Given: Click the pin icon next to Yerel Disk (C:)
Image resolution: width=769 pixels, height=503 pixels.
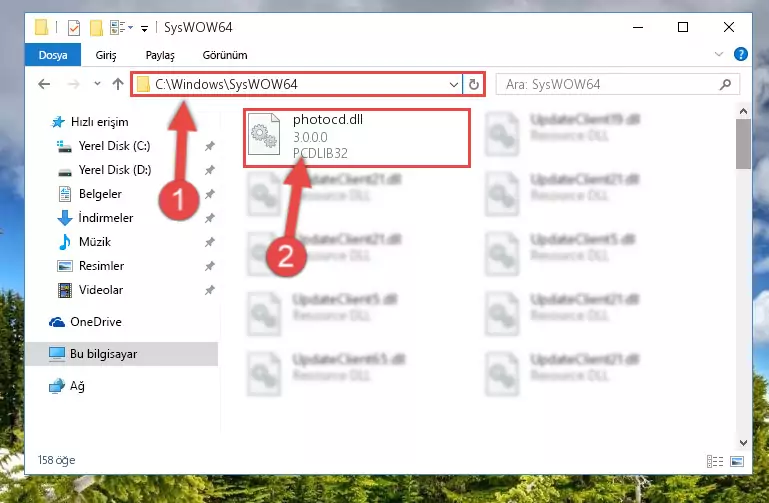Looking at the screenshot, I should (210, 146).
